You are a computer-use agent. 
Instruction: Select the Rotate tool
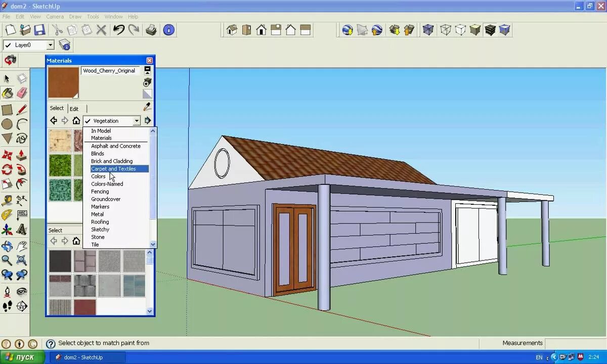click(7, 169)
